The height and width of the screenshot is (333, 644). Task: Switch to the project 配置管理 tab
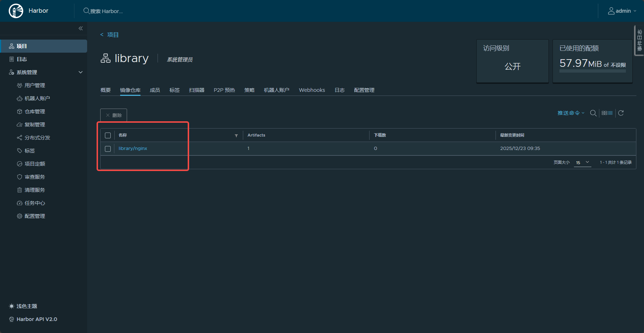(x=364, y=90)
